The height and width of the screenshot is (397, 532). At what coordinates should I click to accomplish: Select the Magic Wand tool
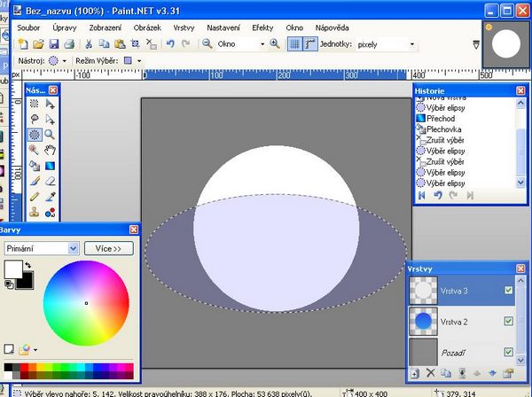[x=35, y=150]
